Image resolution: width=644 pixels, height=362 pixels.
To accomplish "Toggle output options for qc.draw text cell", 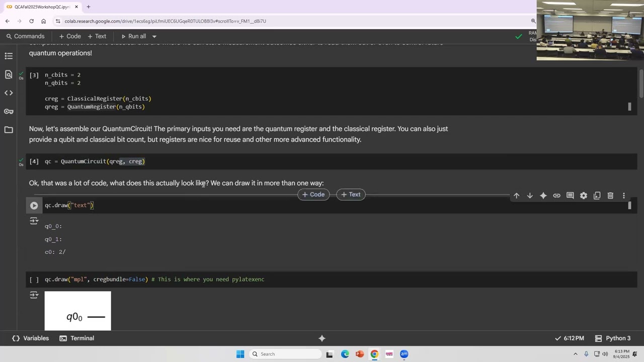I will 34,221.
